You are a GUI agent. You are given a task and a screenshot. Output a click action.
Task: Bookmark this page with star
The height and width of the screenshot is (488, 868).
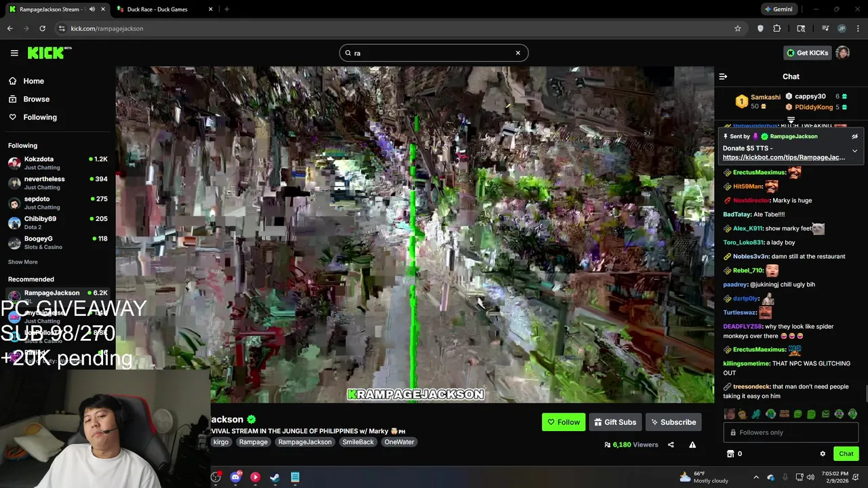coord(738,28)
